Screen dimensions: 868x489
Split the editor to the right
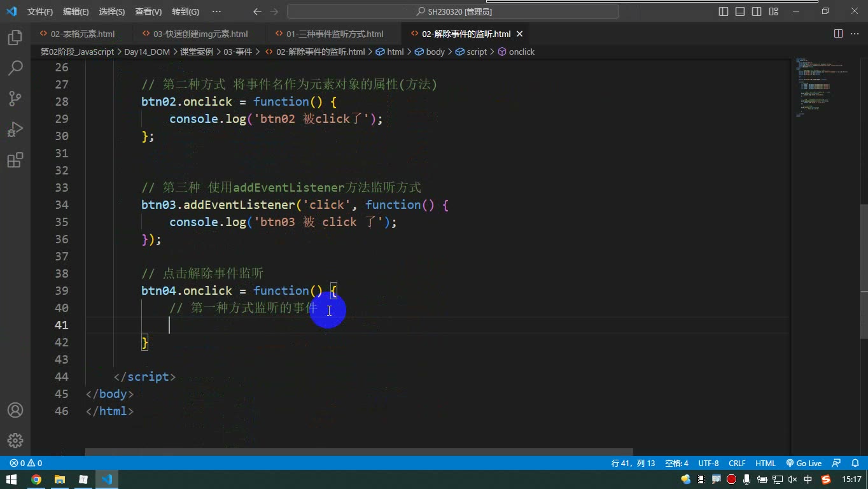pos(838,34)
